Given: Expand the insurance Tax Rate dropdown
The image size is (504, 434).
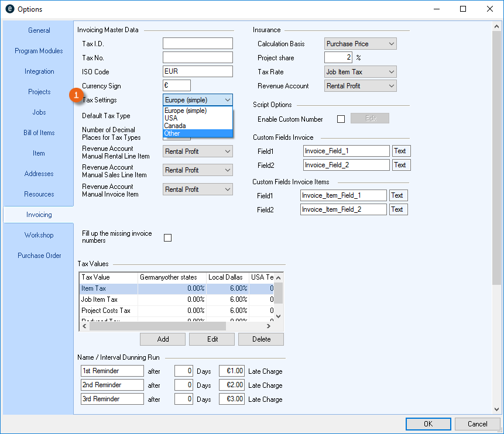Looking at the screenshot, I should (360, 72).
